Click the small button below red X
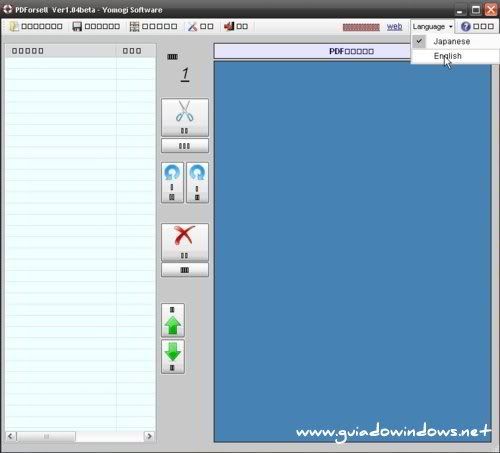The image size is (500, 453). (x=185, y=270)
